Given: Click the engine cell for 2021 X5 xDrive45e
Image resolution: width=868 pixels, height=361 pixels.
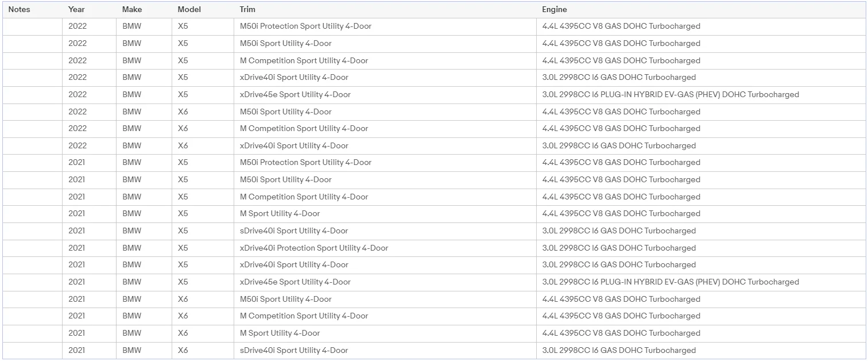Looking at the screenshot, I should pyautogui.click(x=702, y=282).
